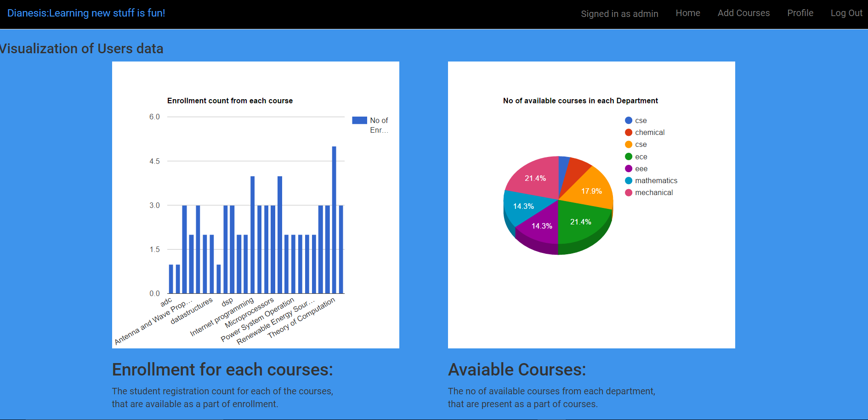Image resolution: width=868 pixels, height=420 pixels.
Task: Click the 'Avaiable Courses:' heading
Action: pyautogui.click(x=517, y=370)
